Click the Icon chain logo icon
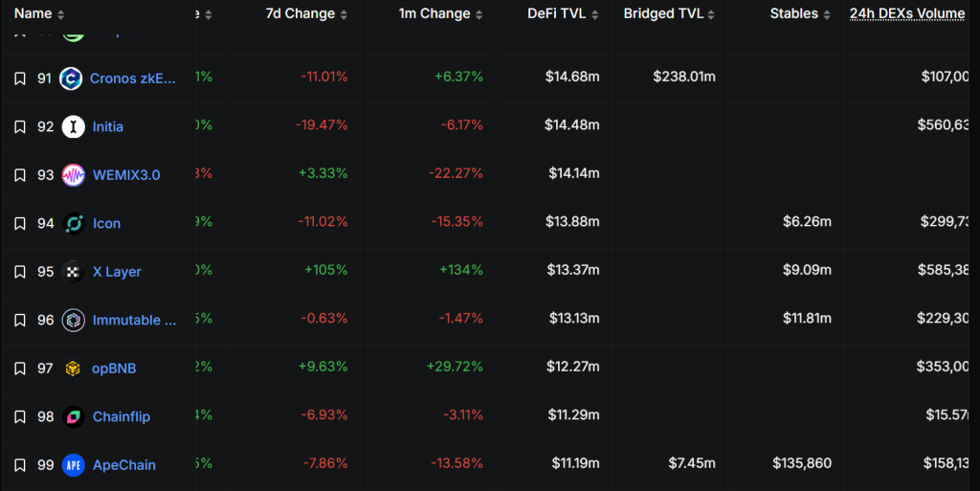980x491 pixels. [74, 223]
